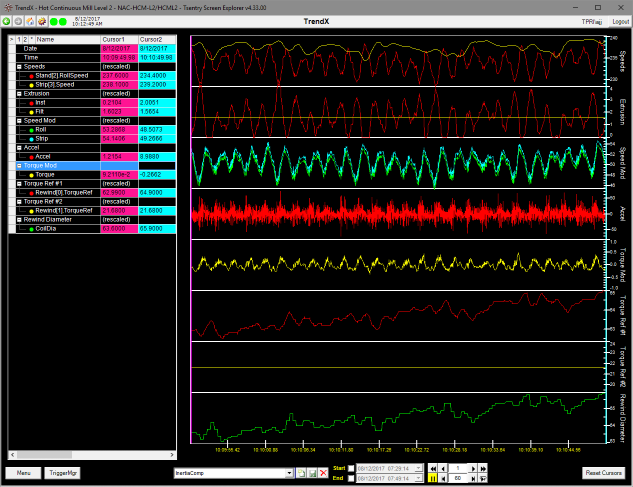Click the Menu button
The height and width of the screenshot is (487, 633).
click(x=23, y=473)
